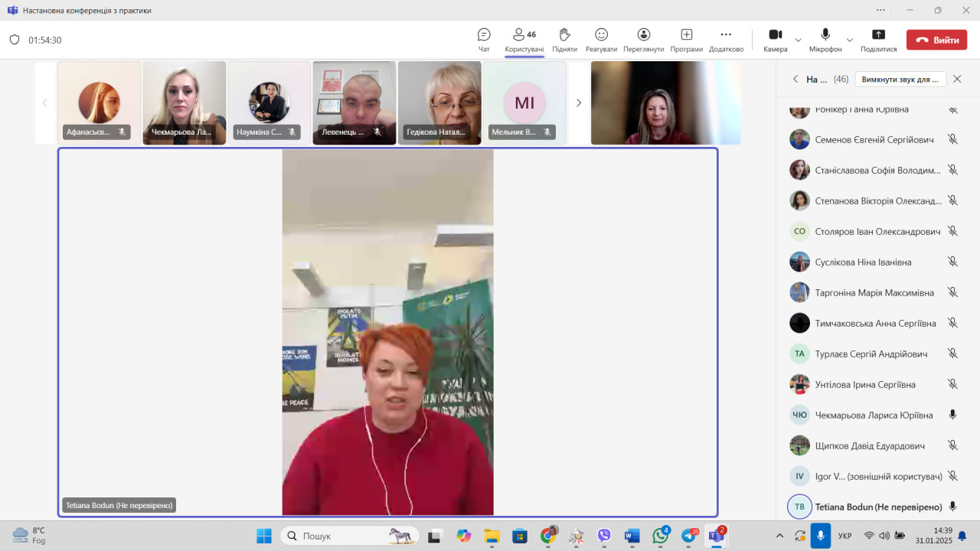Open Word from the taskbar

click(632, 536)
